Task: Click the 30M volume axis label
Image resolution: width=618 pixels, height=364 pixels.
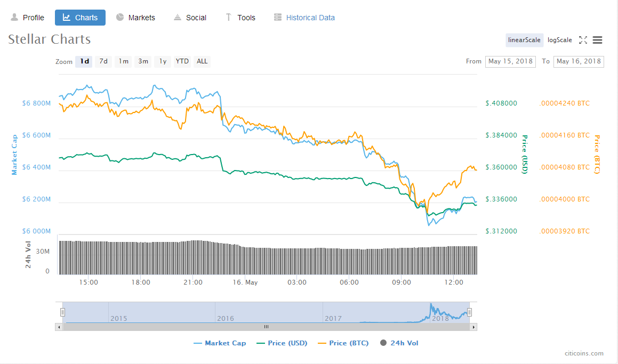Action: 43,252
